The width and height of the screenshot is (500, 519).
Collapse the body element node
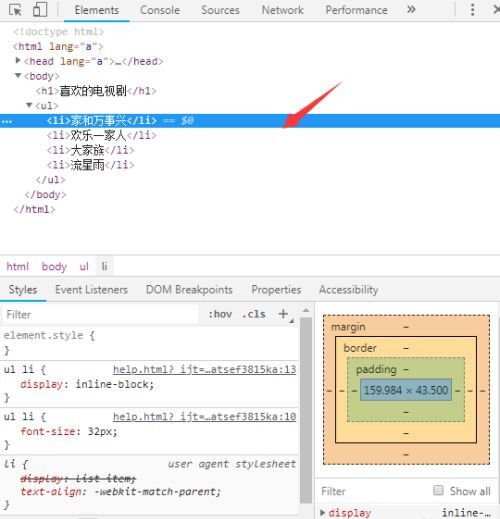coord(18,76)
